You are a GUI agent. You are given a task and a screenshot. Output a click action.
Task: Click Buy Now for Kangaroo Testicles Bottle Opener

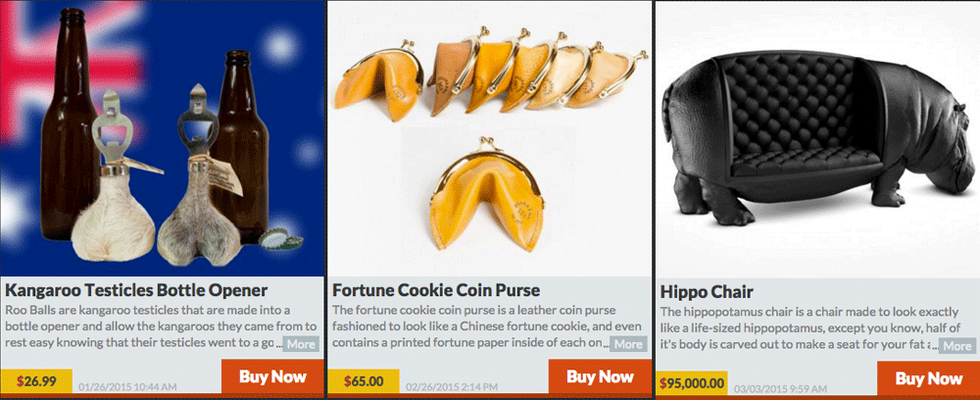point(272,376)
